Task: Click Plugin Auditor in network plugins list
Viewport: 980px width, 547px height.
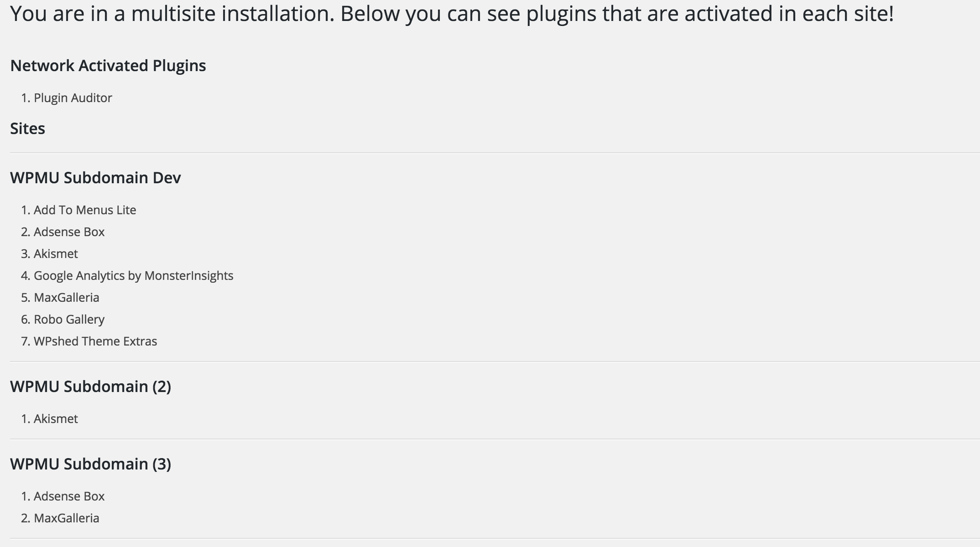Action: click(73, 98)
